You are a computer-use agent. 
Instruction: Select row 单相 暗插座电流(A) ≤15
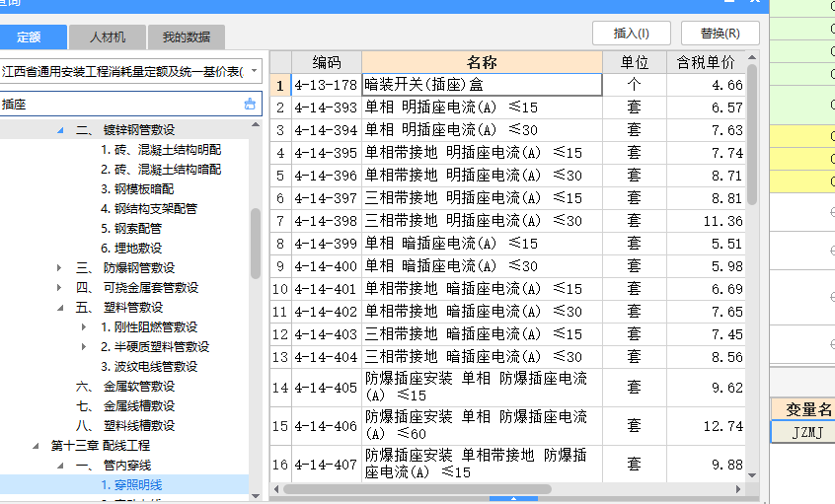507,244
